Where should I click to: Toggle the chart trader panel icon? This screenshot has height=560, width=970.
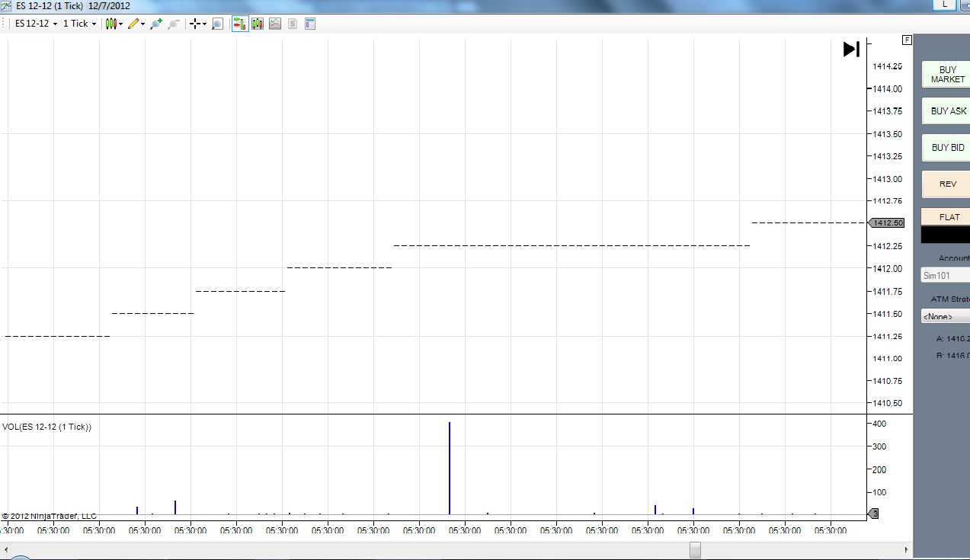click(240, 24)
